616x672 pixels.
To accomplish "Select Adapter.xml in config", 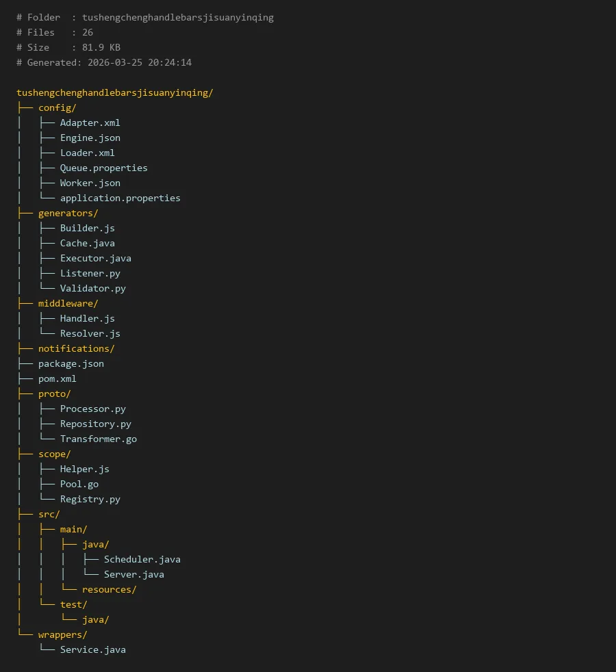I will click(x=90, y=122).
